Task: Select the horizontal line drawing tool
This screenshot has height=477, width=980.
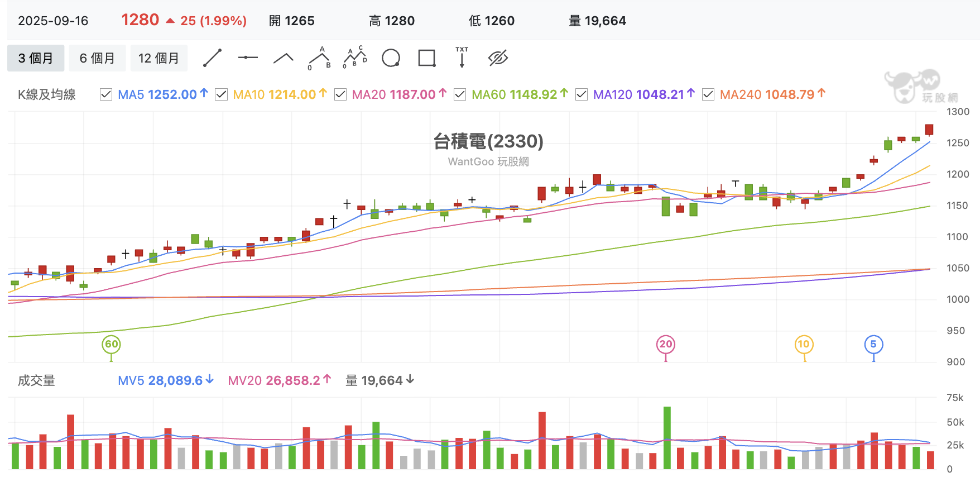Action: pos(248,58)
